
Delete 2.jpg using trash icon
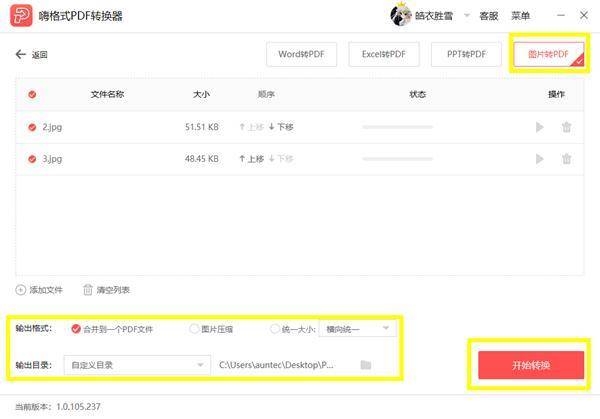566,127
